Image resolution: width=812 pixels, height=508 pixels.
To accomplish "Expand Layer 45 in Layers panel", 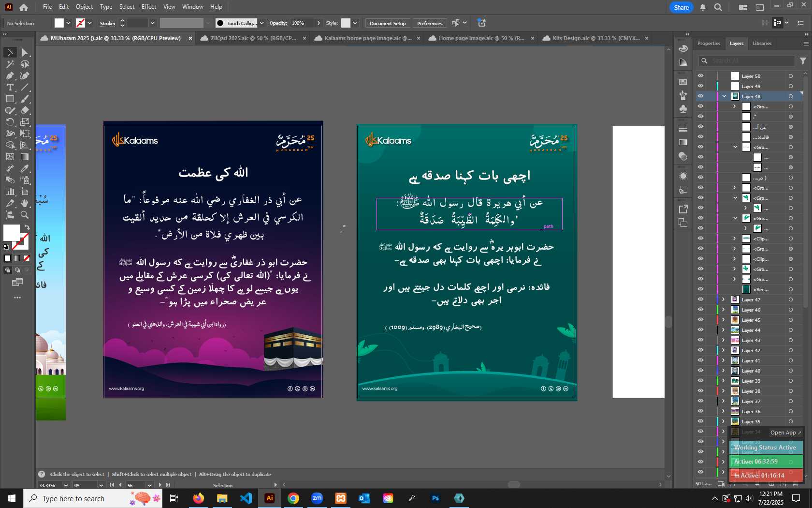I will click(724, 320).
